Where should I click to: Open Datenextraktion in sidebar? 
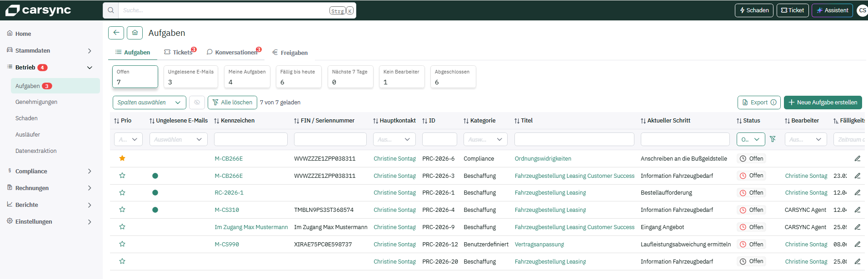(36, 151)
